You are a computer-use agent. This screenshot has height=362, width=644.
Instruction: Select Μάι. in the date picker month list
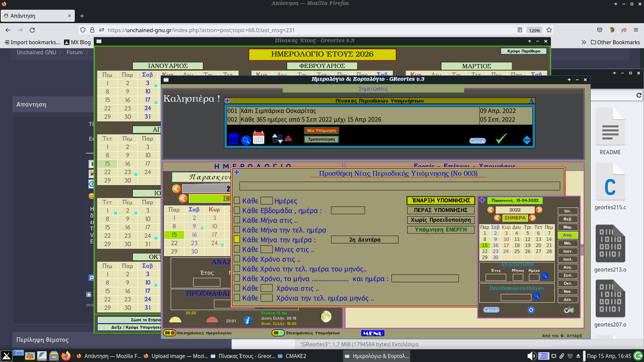568,243
